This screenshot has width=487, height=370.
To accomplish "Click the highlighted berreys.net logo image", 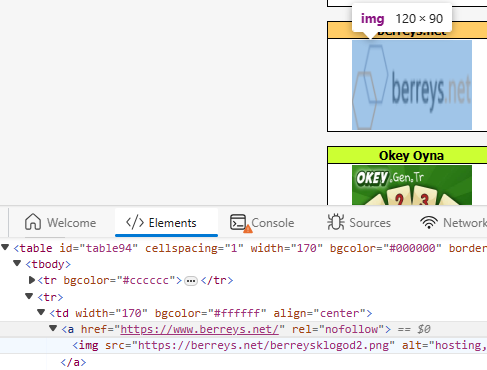I will coord(412,85).
